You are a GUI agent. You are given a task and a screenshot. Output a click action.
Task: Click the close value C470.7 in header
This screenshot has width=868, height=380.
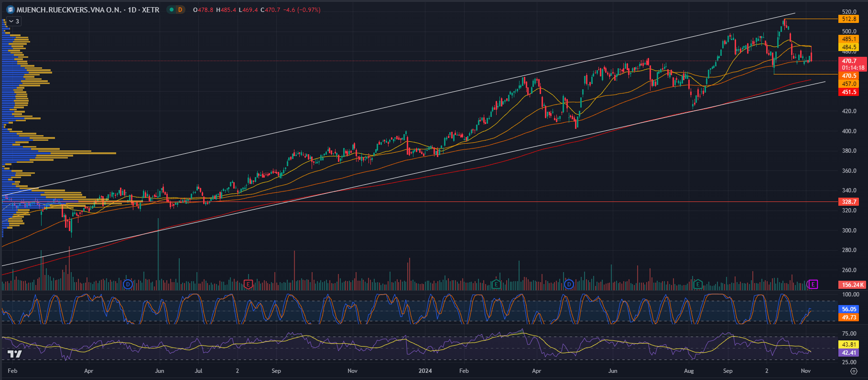pos(271,10)
